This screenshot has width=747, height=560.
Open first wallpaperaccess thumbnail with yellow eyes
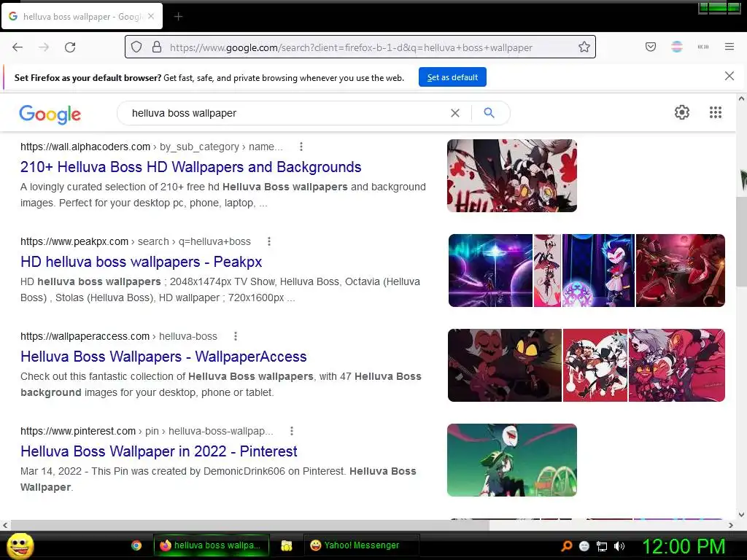point(505,365)
